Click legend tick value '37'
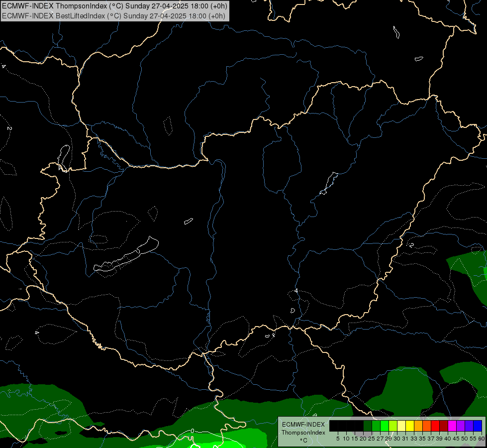Screen dimensions: 487x448 tap(431, 439)
